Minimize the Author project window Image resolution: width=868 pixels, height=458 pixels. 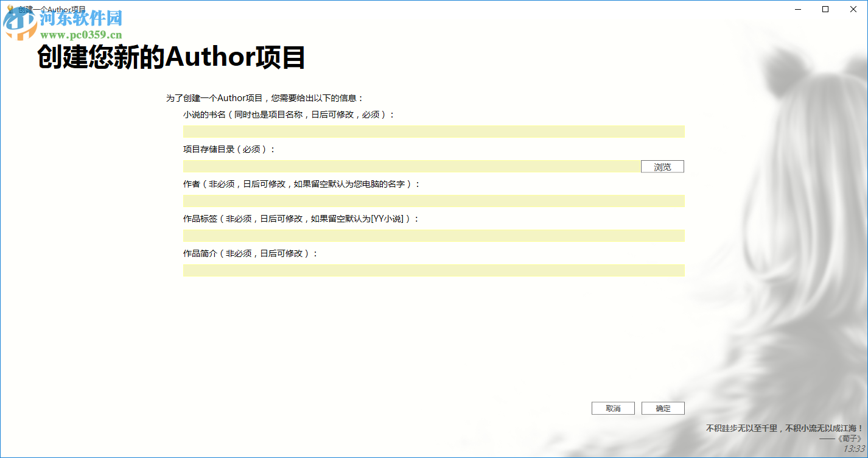point(798,9)
